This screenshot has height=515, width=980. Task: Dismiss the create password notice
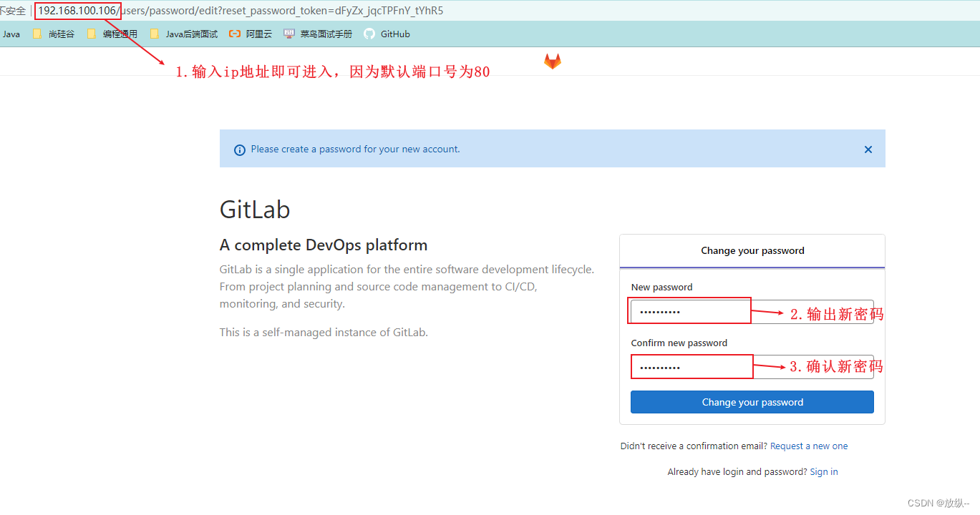(x=868, y=149)
